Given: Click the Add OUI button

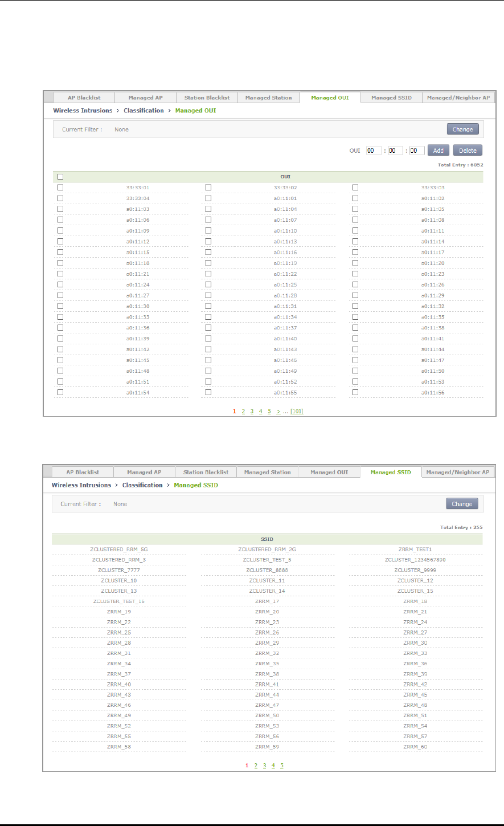Looking at the screenshot, I should pos(438,150).
